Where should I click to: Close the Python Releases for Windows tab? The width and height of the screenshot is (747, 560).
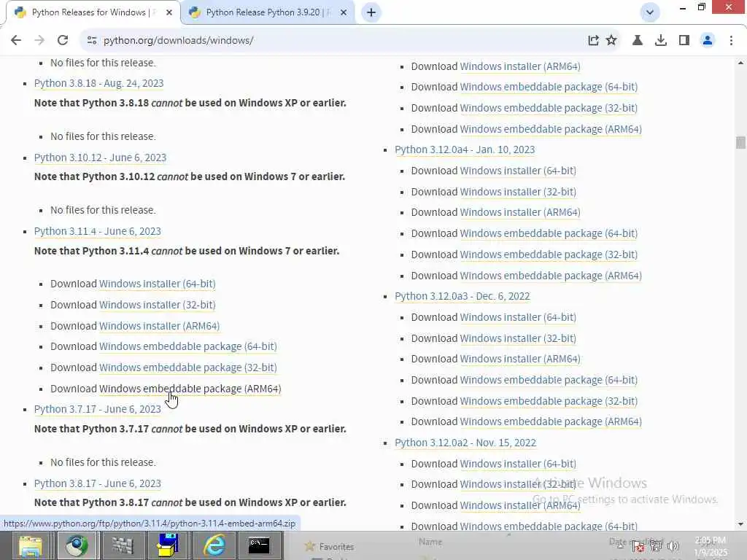(x=169, y=12)
